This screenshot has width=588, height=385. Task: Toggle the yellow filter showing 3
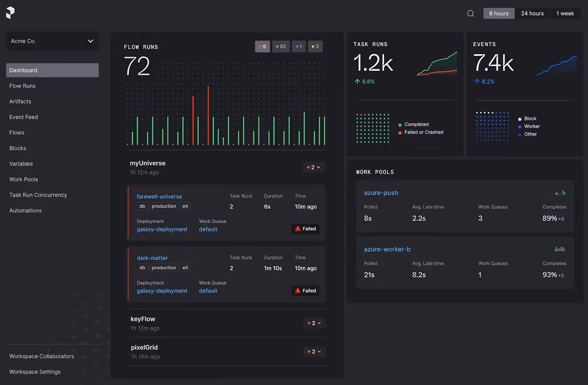click(x=315, y=47)
